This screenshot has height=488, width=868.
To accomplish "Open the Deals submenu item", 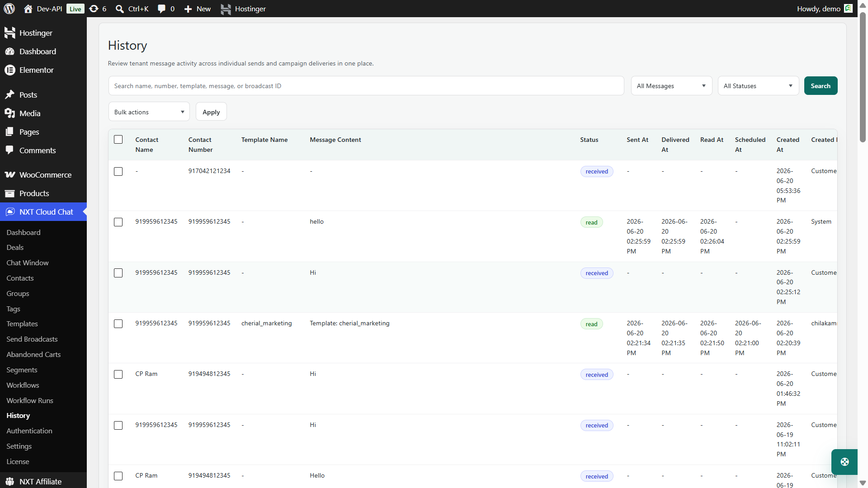I will [x=15, y=248].
